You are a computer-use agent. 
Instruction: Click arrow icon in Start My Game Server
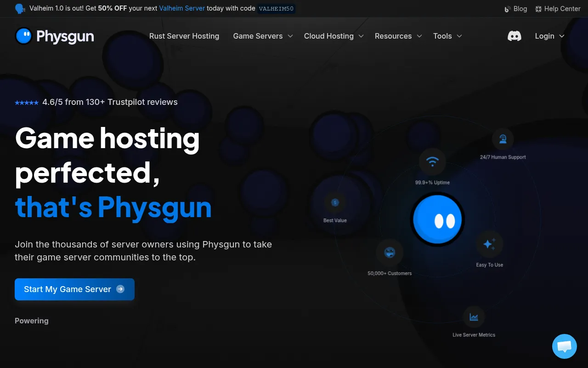tap(120, 289)
